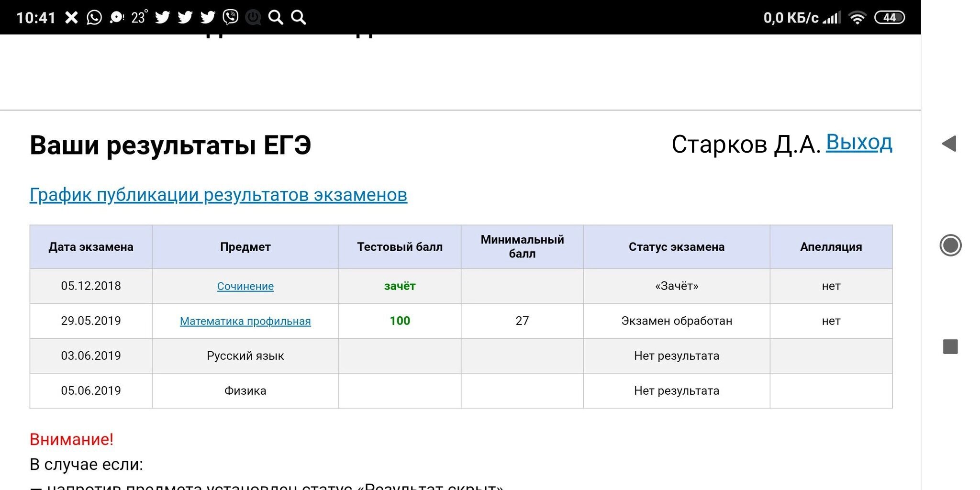Open the Сочинение subject link
This screenshot has height=490, width=980.
[245, 286]
